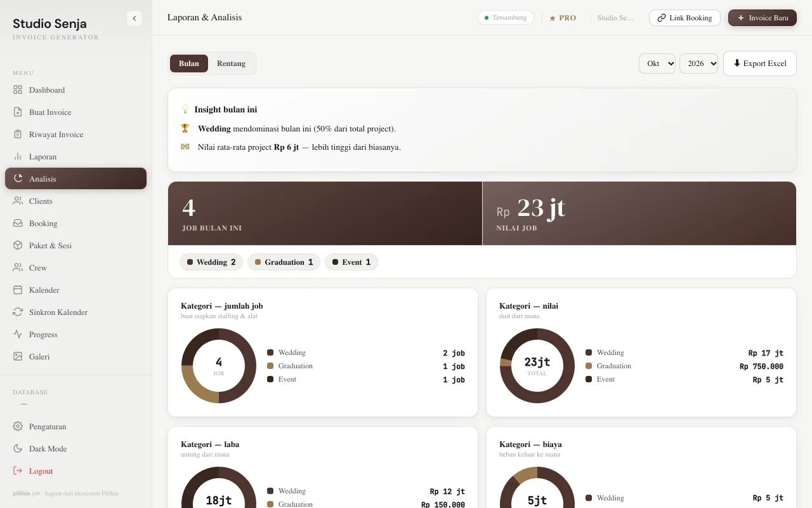Click the Graduation 1 category chip
This screenshot has width=812, height=508.
pos(284,262)
